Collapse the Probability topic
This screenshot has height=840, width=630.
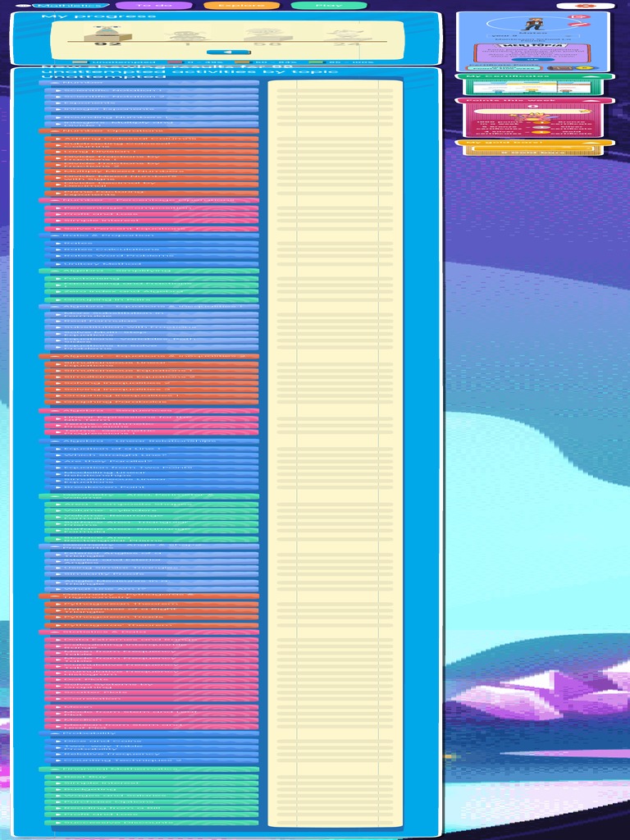(x=149, y=733)
